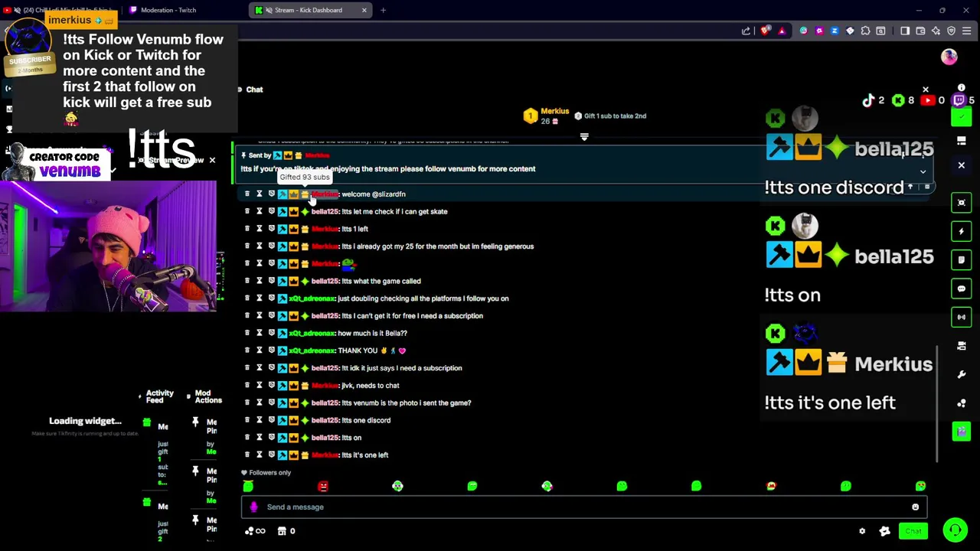Click the Loading widget text
The image size is (980, 551).
pyautogui.click(x=85, y=421)
